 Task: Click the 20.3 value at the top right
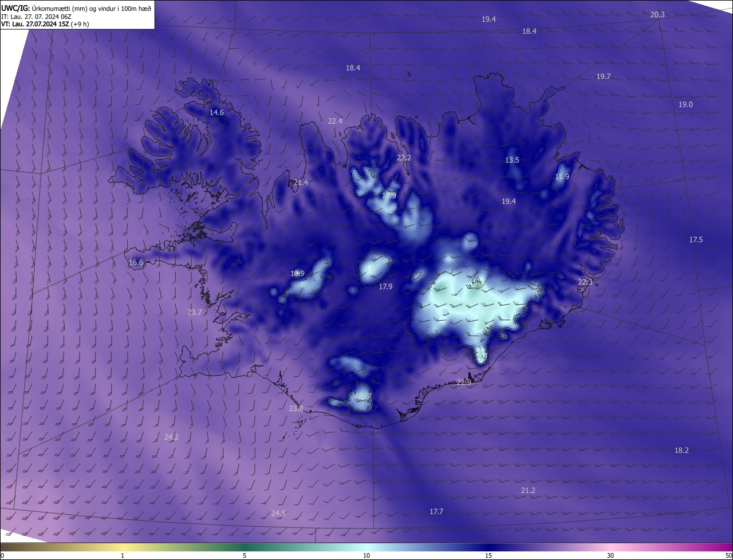(x=657, y=14)
